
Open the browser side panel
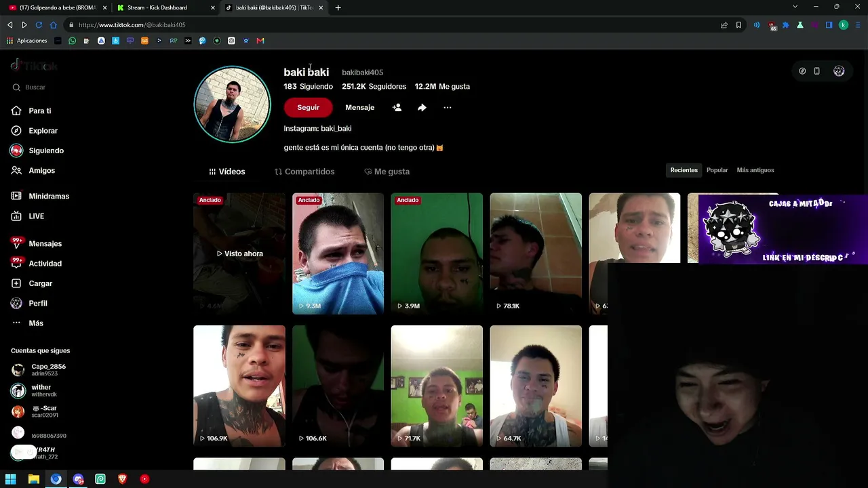tap(829, 25)
